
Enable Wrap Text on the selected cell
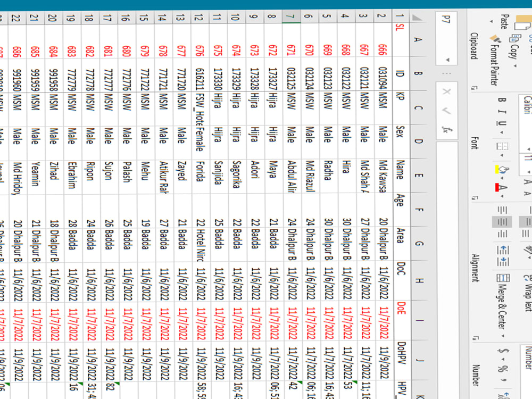pos(528,278)
